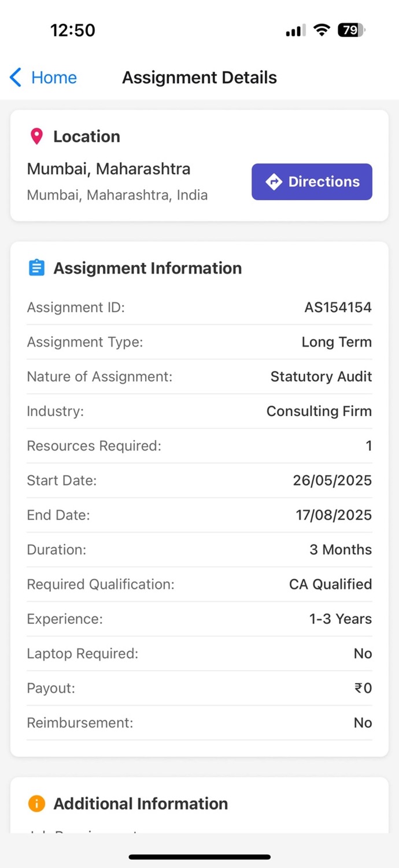Image resolution: width=399 pixels, height=868 pixels.
Task: Tap the Additional Information heading
Action: click(141, 803)
